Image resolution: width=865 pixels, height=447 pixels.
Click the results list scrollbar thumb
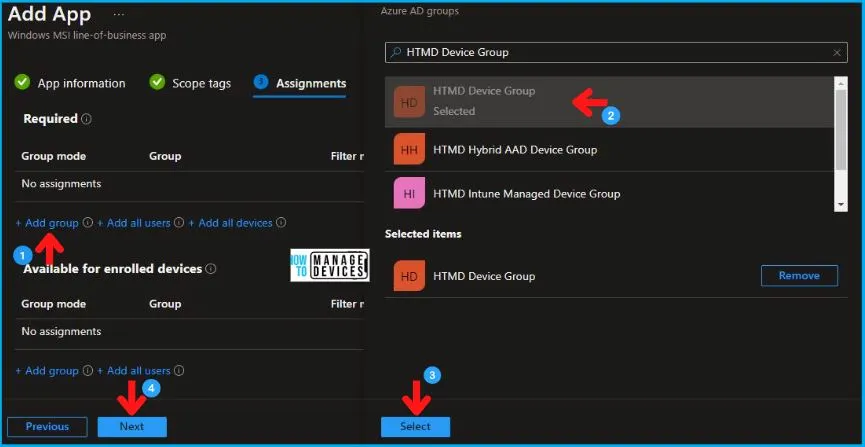(841, 130)
